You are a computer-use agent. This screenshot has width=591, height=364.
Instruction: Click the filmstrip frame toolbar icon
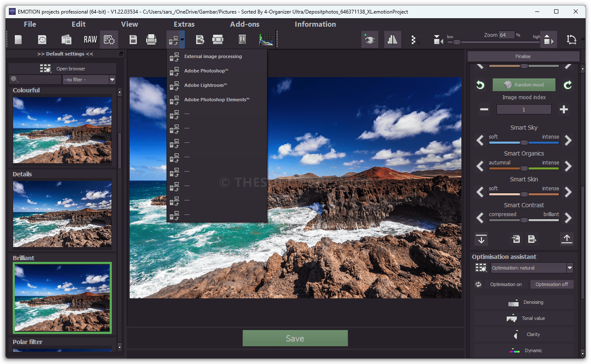pos(218,40)
